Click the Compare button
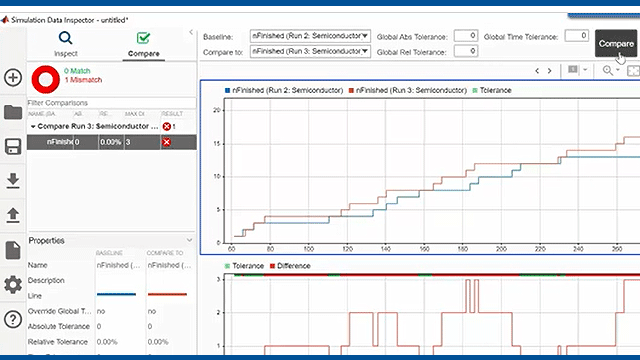 coord(616,44)
